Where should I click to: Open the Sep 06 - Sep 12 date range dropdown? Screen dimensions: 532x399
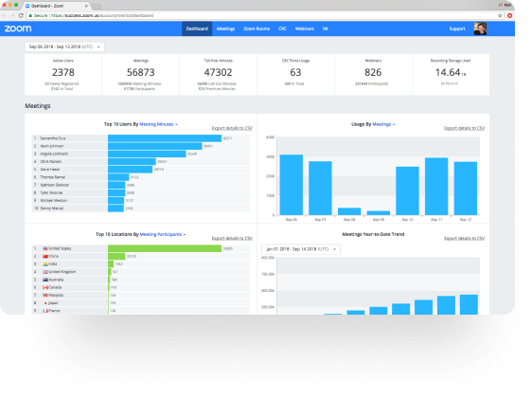pos(64,46)
